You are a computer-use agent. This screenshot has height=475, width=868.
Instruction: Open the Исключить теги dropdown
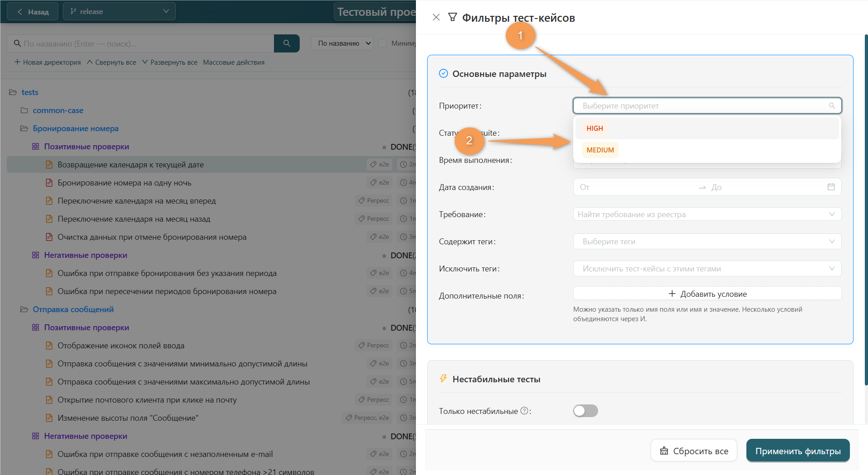coord(707,268)
